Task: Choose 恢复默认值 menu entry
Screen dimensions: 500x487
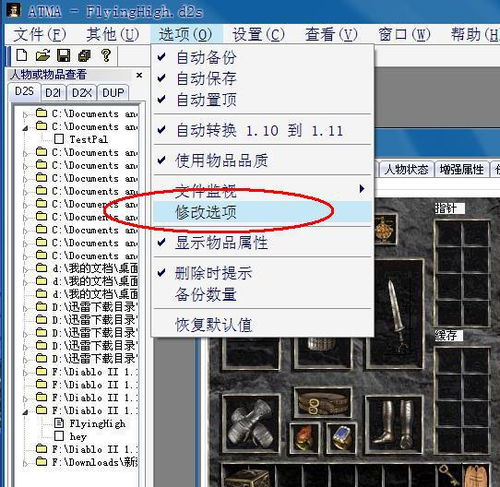Action: coord(263,324)
